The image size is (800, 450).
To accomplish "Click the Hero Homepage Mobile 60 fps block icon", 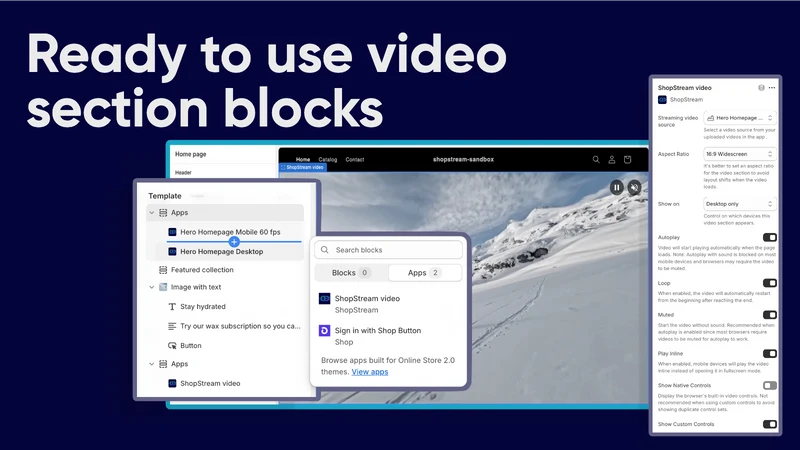I will tap(172, 232).
